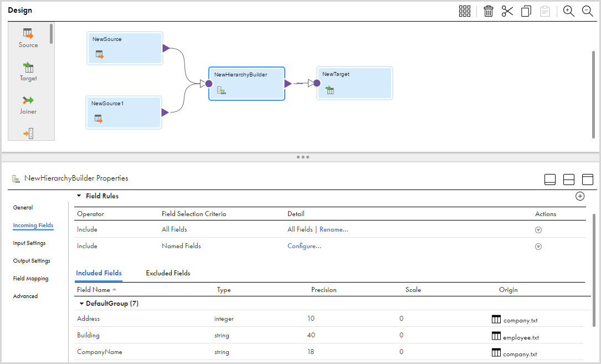This screenshot has height=364, width=601.
Task: Click the source icon inside NewSource
Action: (100, 55)
